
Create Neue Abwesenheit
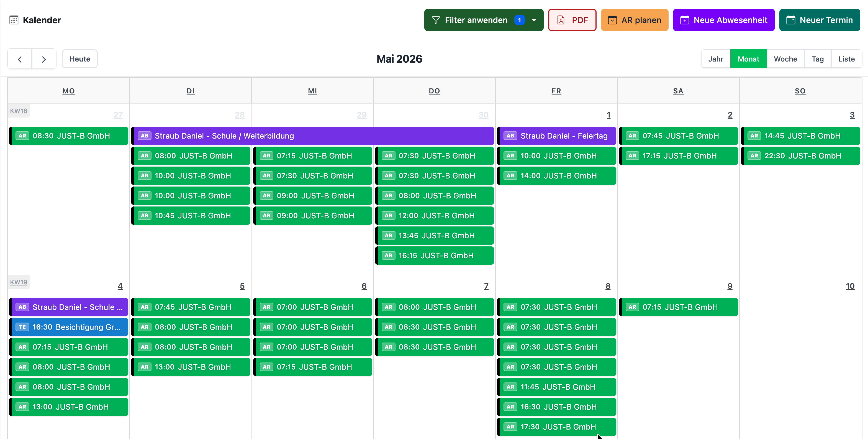tap(723, 20)
